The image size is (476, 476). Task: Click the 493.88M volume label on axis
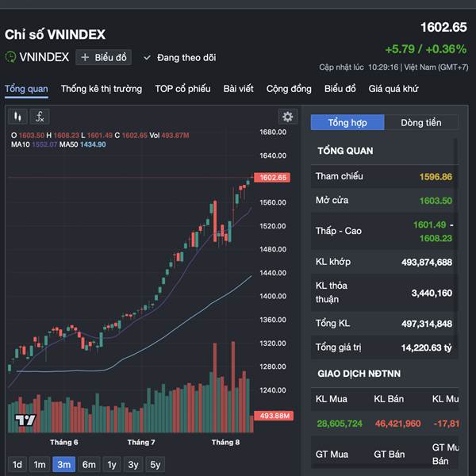click(274, 416)
